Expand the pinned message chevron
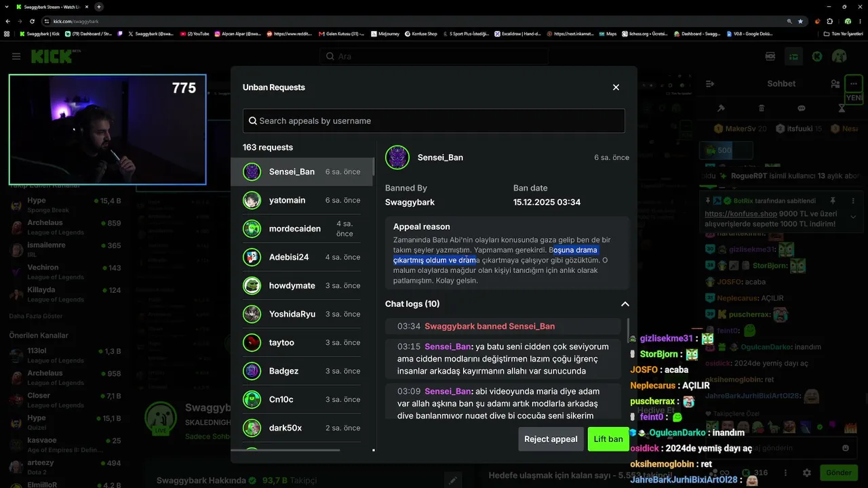Screen dimensions: 868x488 tap(853, 217)
